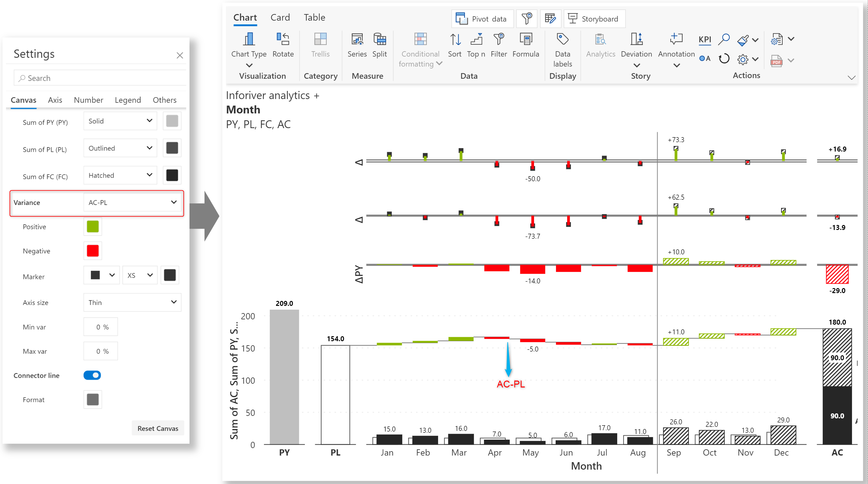868x484 pixels.
Task: Expand the chevron under Deviation
Action: 636,65
